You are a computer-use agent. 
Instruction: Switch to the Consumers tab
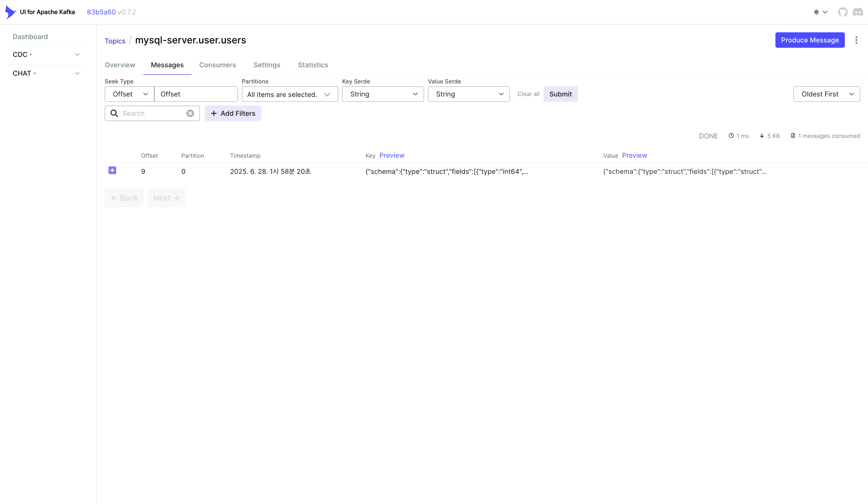click(217, 65)
